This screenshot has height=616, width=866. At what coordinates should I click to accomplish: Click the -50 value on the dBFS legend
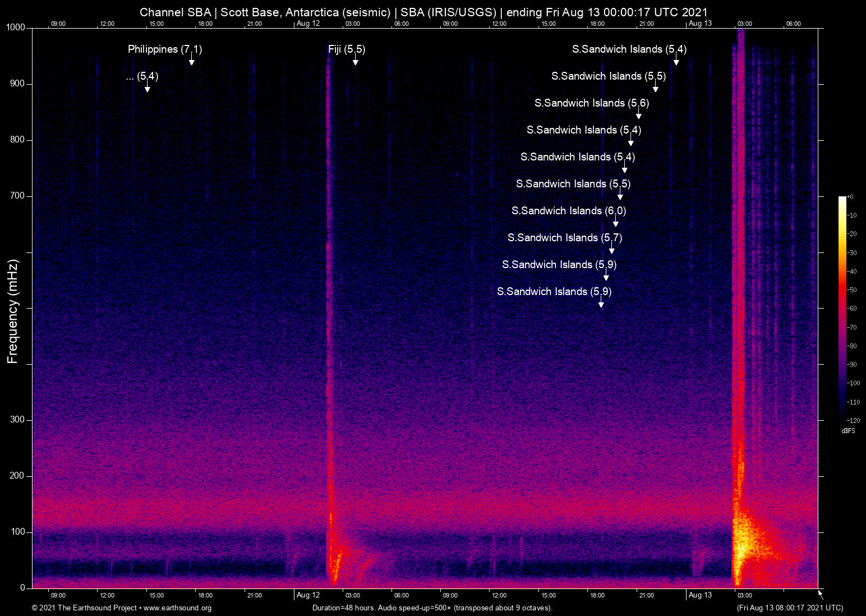(853, 290)
